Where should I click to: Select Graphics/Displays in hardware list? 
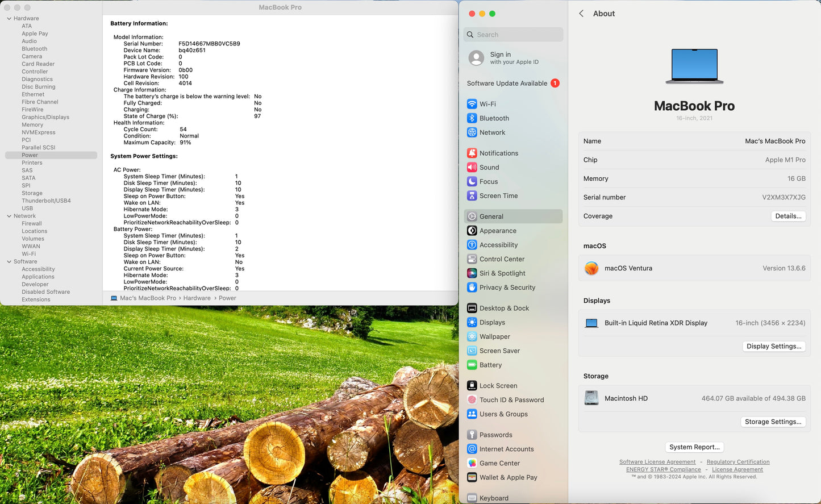coord(45,117)
